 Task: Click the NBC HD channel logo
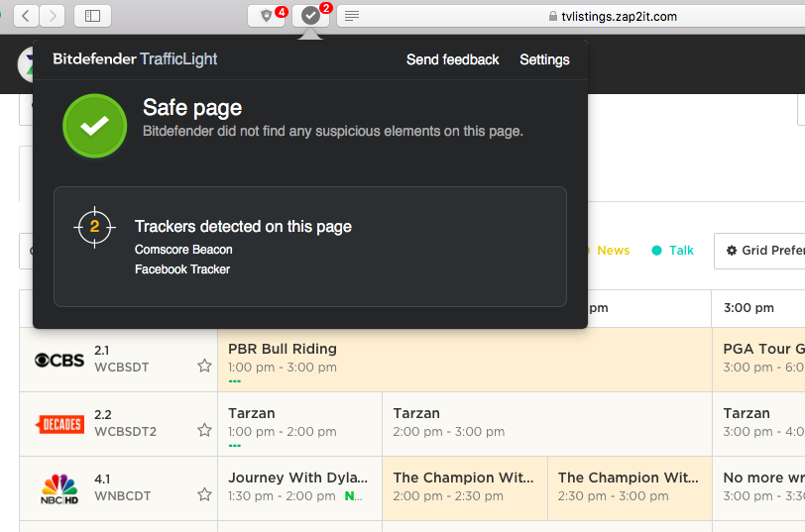[59, 489]
